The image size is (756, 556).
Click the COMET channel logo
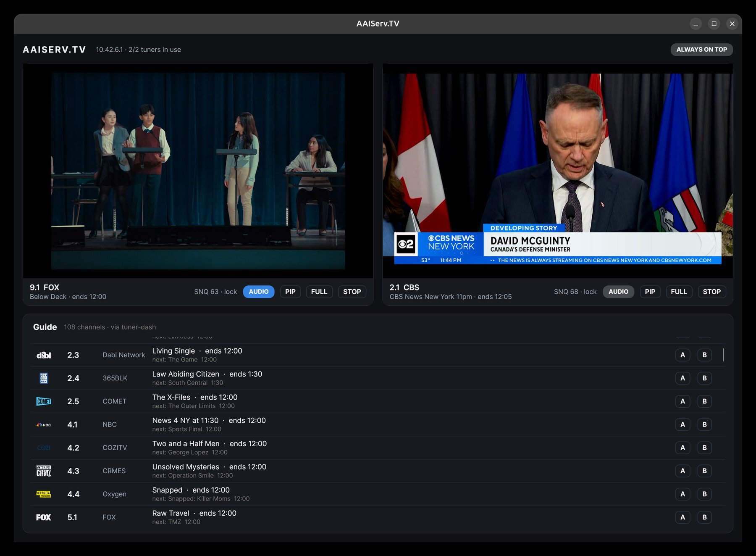pos(44,401)
